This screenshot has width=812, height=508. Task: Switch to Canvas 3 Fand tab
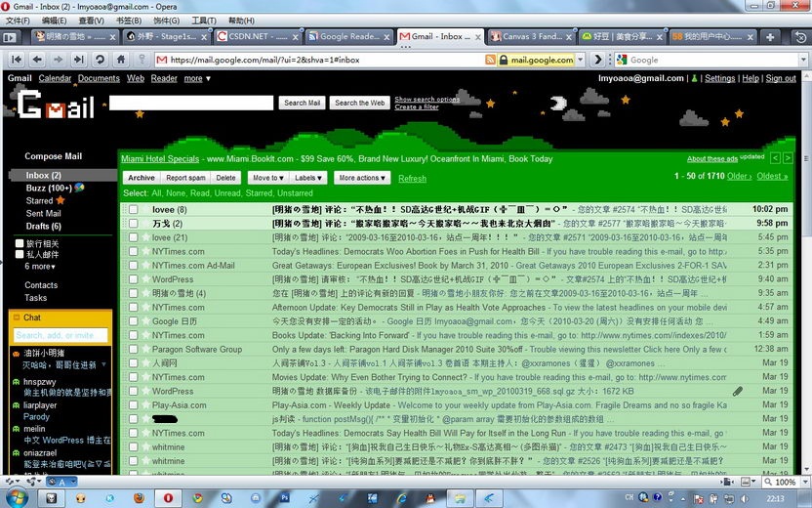531,37
